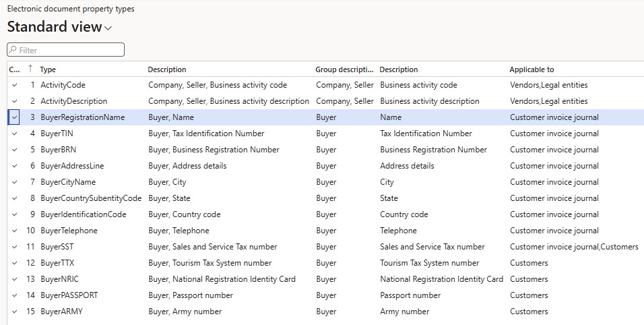Click the Type column header
Screen dimensions: 644x325
click(48, 69)
